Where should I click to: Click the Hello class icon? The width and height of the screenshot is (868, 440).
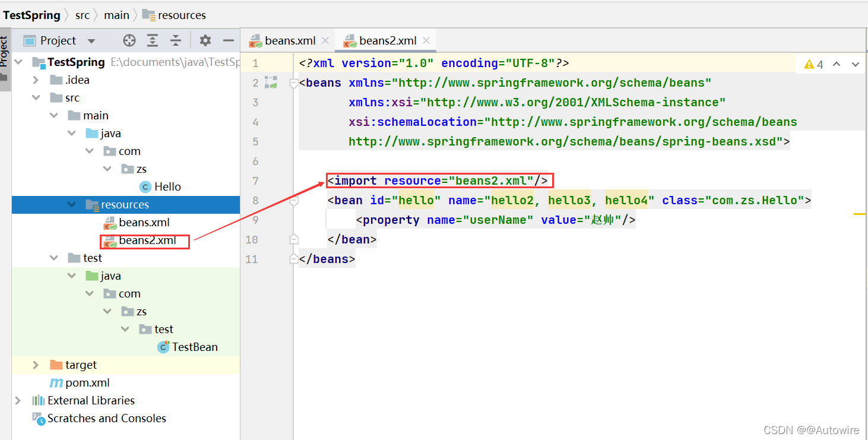(145, 186)
